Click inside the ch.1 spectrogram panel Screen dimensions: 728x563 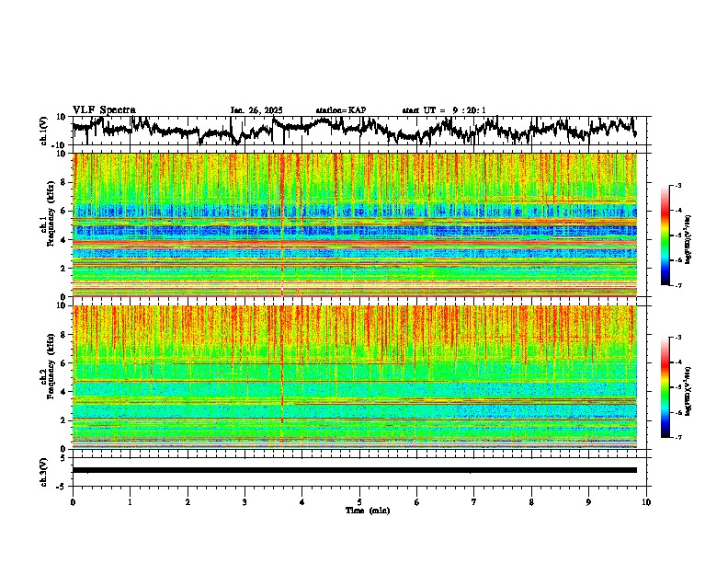pos(355,224)
